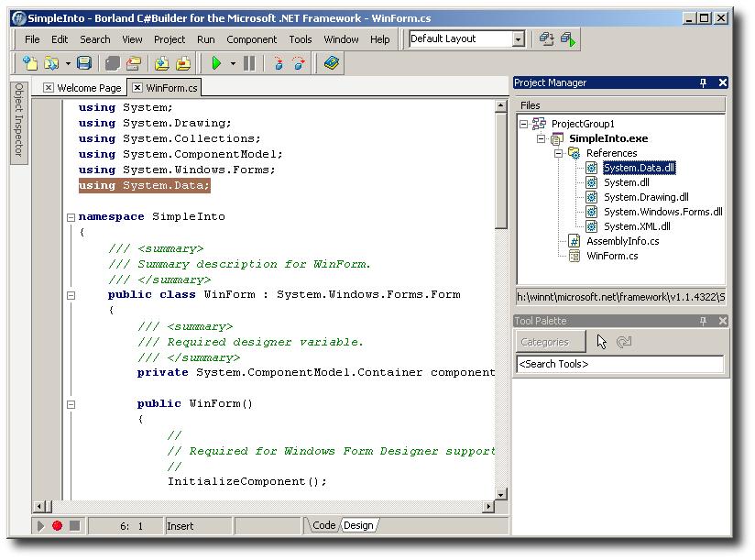Switch to the Welcome Page tab

[89, 88]
